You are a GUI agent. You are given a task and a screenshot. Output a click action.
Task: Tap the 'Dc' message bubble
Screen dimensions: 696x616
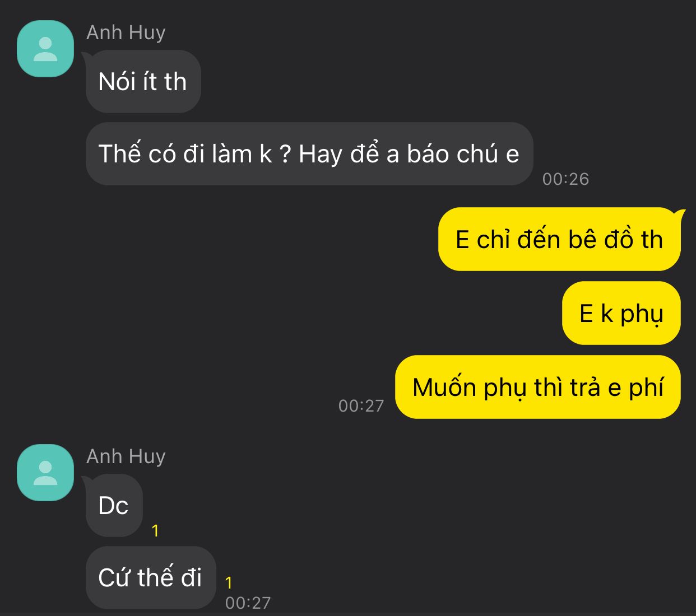pyautogui.click(x=114, y=506)
